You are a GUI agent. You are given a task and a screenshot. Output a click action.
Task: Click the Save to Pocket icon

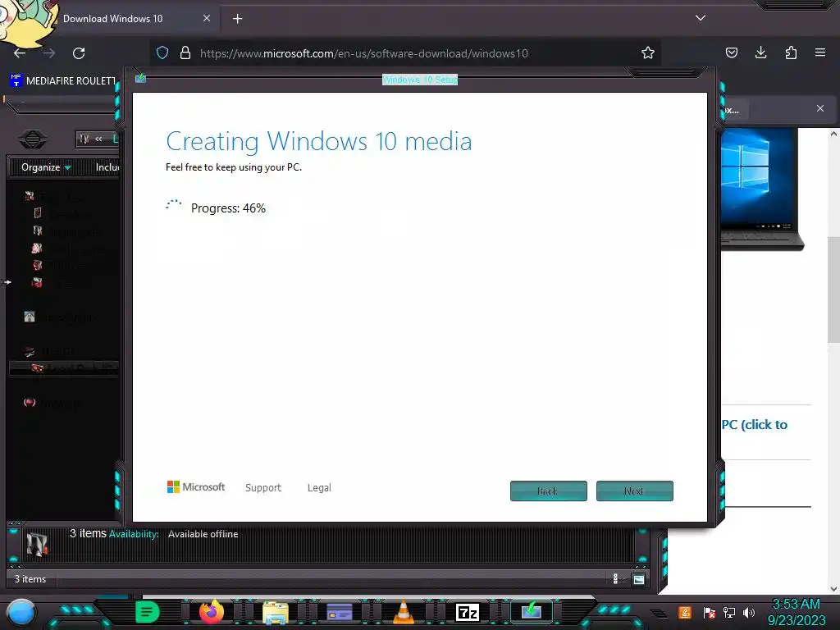pos(731,52)
